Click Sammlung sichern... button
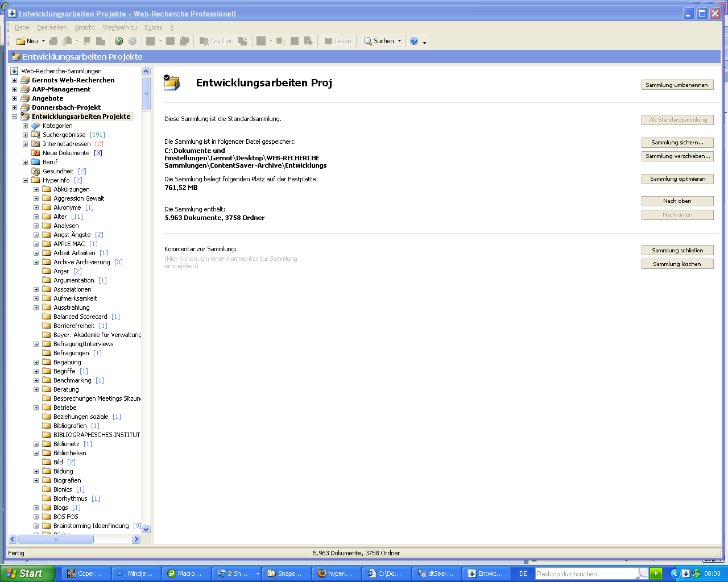Viewport: 728px width, 582px height. [677, 143]
